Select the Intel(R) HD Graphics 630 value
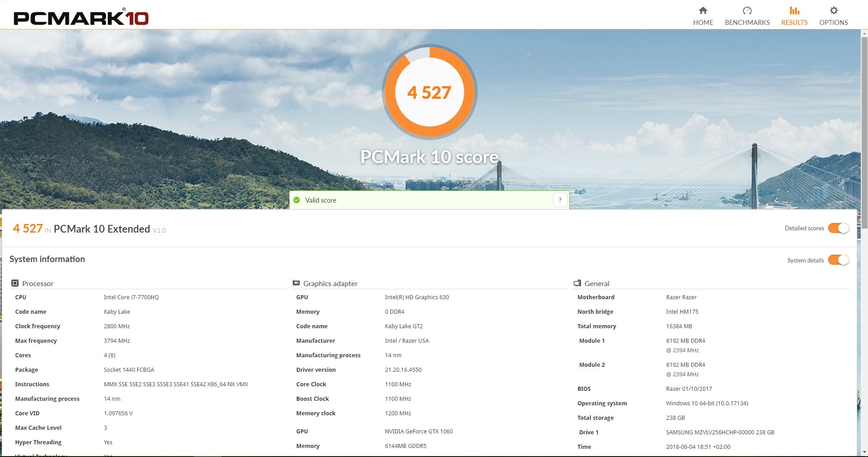Viewport: 868px width, 457px height. [417, 297]
